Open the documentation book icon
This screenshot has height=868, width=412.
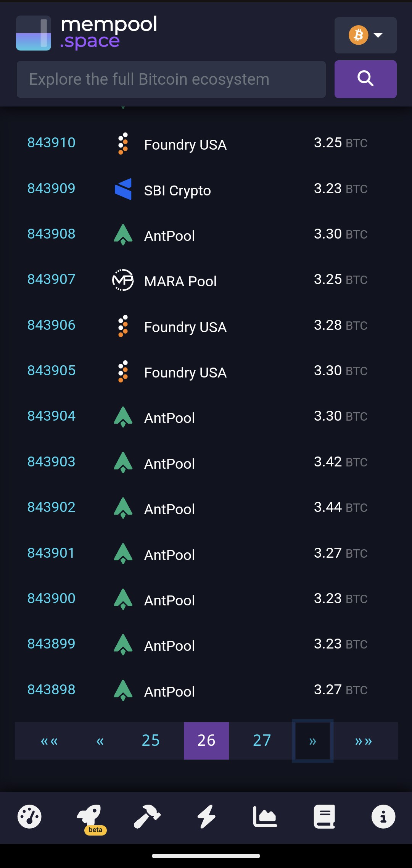tap(324, 816)
